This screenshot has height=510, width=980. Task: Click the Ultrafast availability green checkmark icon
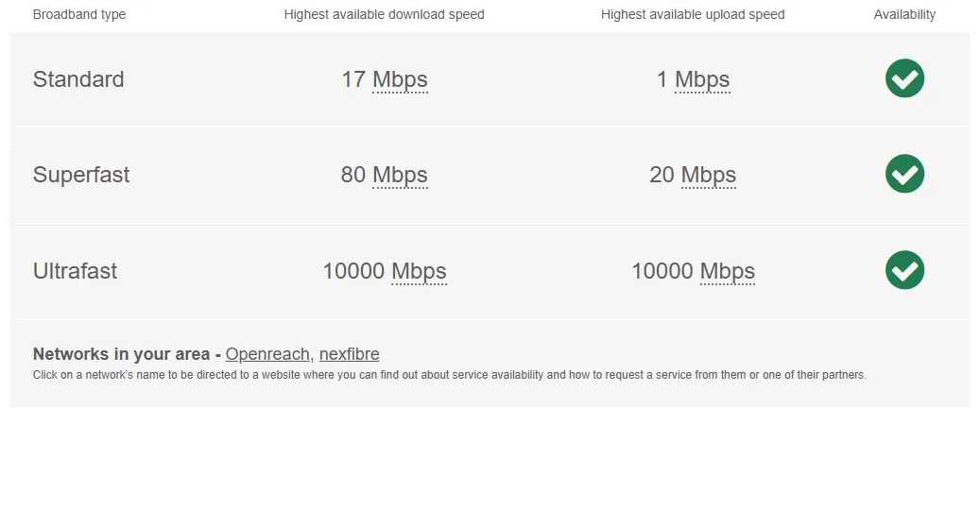[x=904, y=270]
